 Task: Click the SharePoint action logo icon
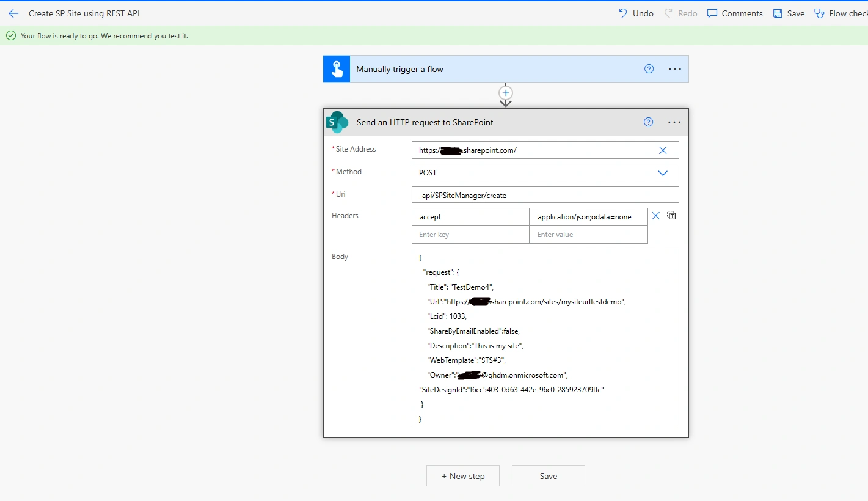[x=337, y=122]
